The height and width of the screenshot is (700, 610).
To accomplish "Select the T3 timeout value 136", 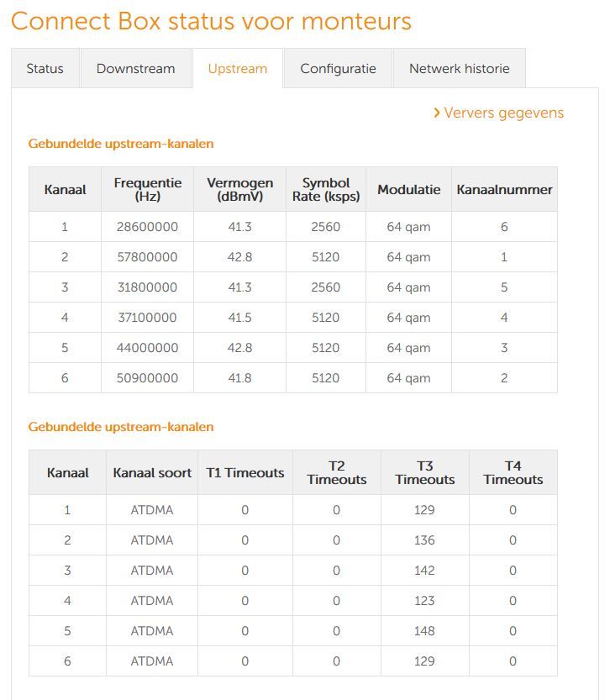I will [x=424, y=540].
